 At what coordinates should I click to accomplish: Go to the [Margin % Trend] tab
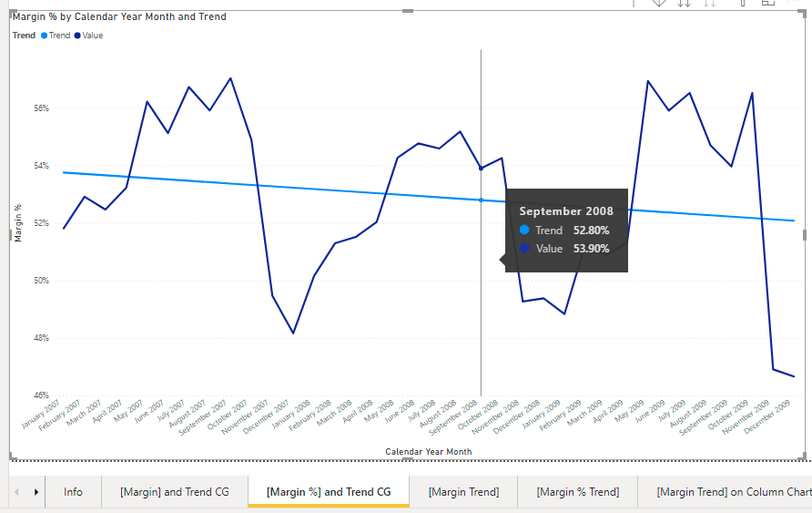(577, 492)
